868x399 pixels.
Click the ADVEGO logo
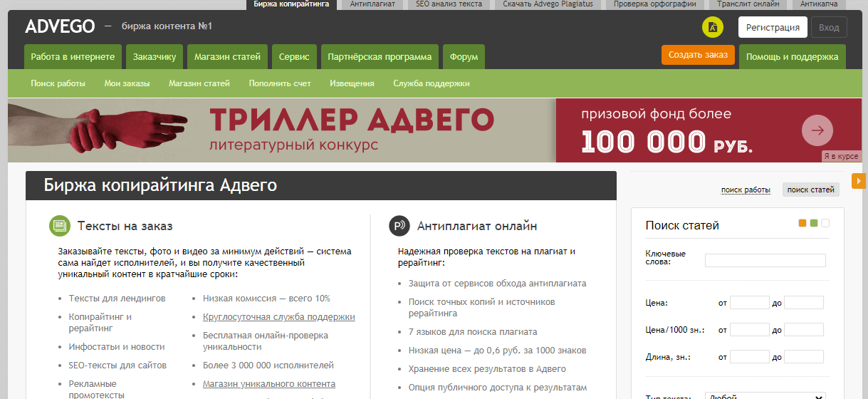(x=60, y=27)
